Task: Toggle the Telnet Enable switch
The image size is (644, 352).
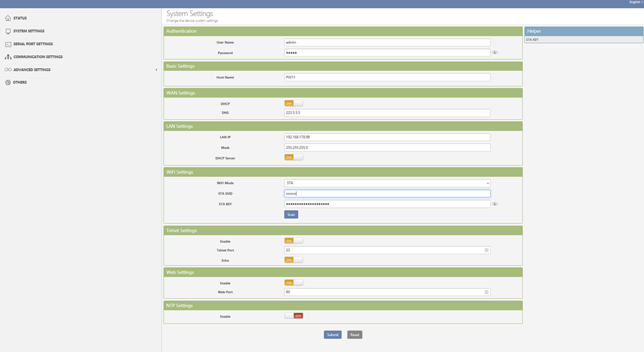Action: 293,240
